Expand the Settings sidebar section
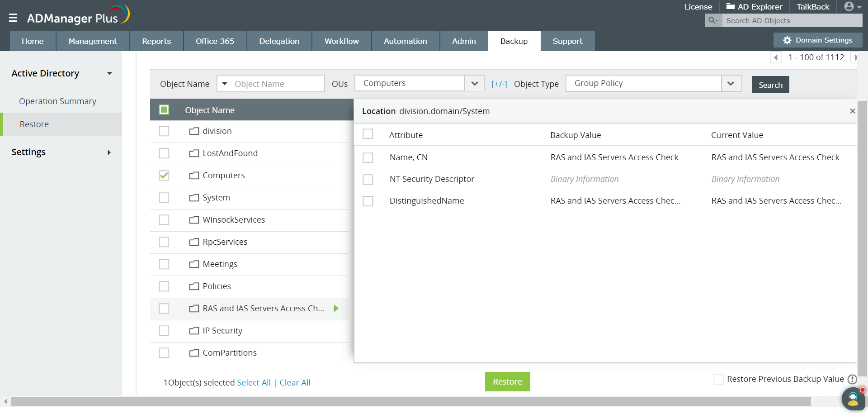The image size is (868, 414). click(x=109, y=152)
